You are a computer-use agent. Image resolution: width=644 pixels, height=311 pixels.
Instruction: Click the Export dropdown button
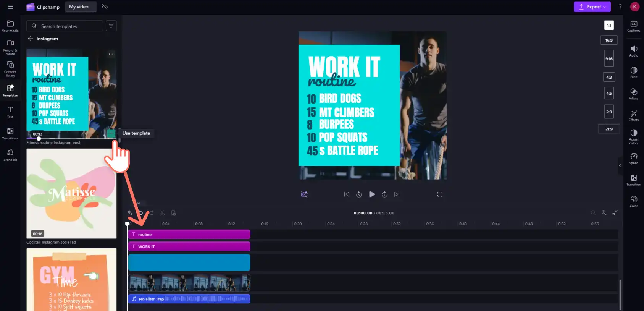click(x=592, y=7)
